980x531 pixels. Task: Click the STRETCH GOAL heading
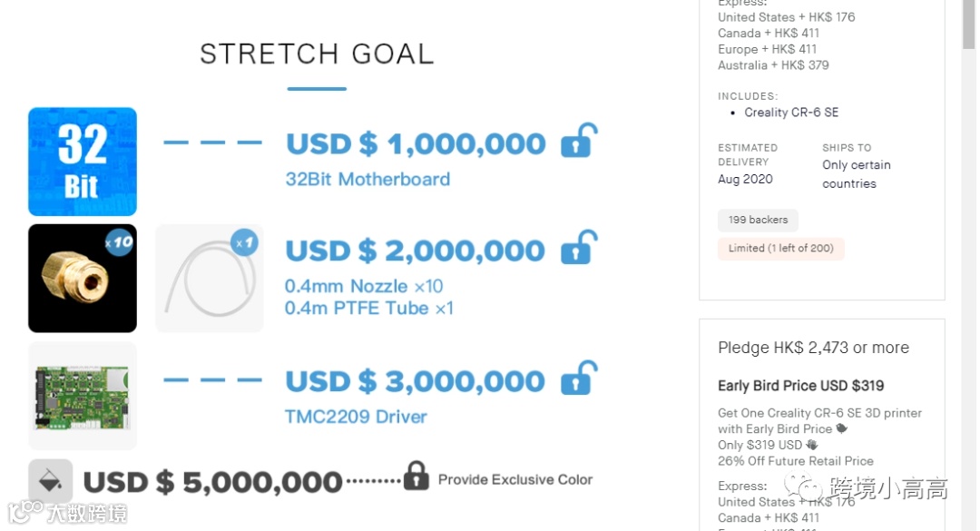pyautogui.click(x=317, y=54)
